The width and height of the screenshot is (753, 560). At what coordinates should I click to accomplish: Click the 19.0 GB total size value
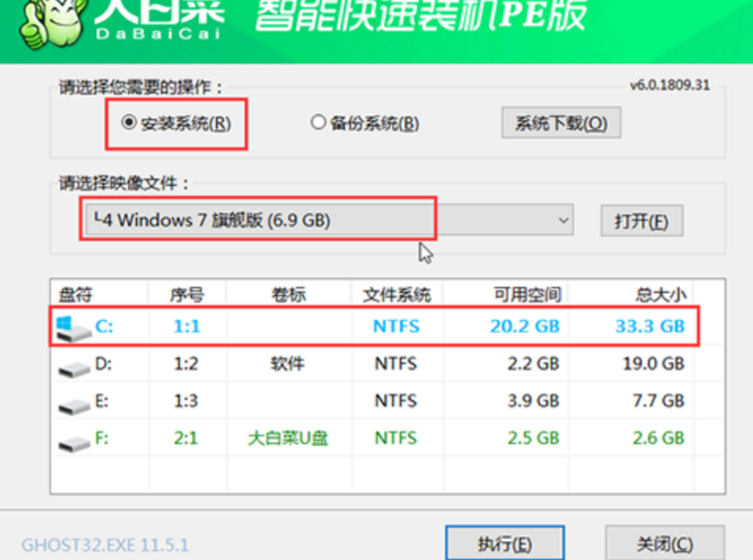tap(653, 364)
